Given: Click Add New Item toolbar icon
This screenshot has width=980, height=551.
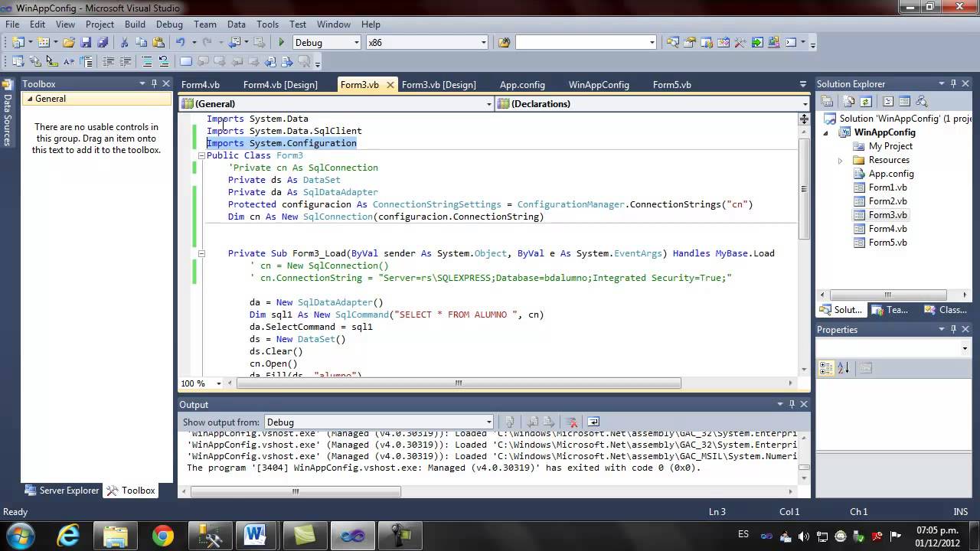Looking at the screenshot, I should 44,42.
